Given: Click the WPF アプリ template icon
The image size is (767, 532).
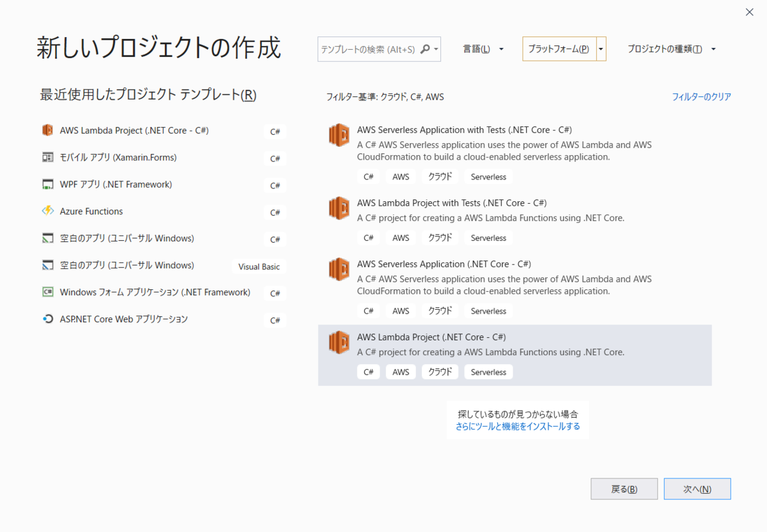Looking at the screenshot, I should tap(47, 185).
